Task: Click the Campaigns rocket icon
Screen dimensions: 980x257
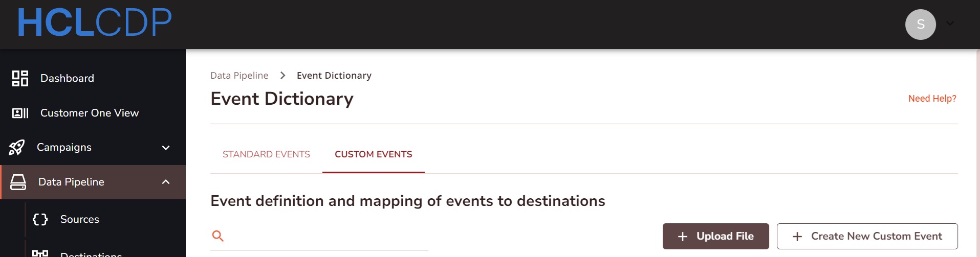Action: pos(16,148)
